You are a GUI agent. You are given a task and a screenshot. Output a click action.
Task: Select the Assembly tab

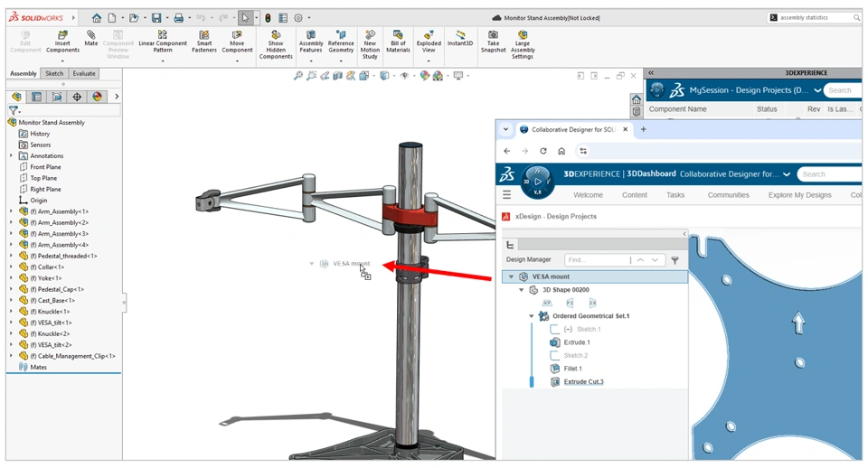point(24,73)
